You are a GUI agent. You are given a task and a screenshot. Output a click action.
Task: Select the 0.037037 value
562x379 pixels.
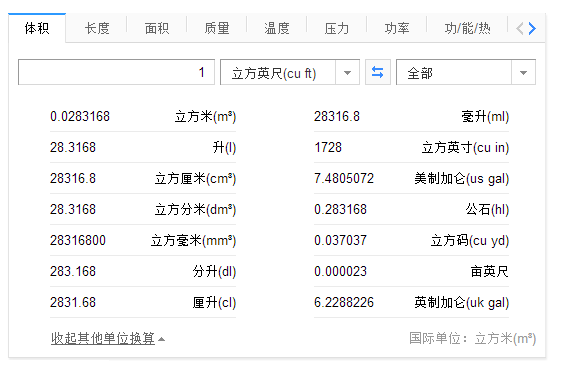point(340,240)
